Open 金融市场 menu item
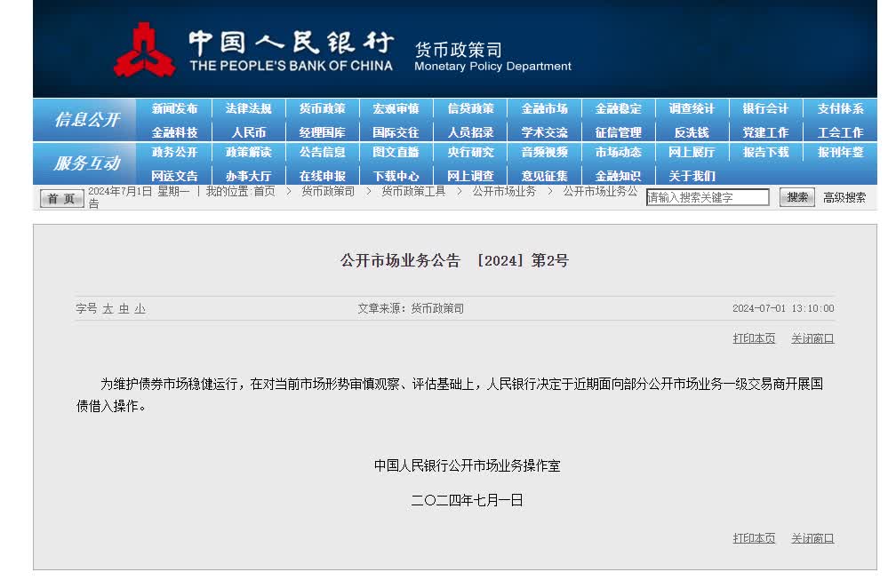 pos(544,108)
